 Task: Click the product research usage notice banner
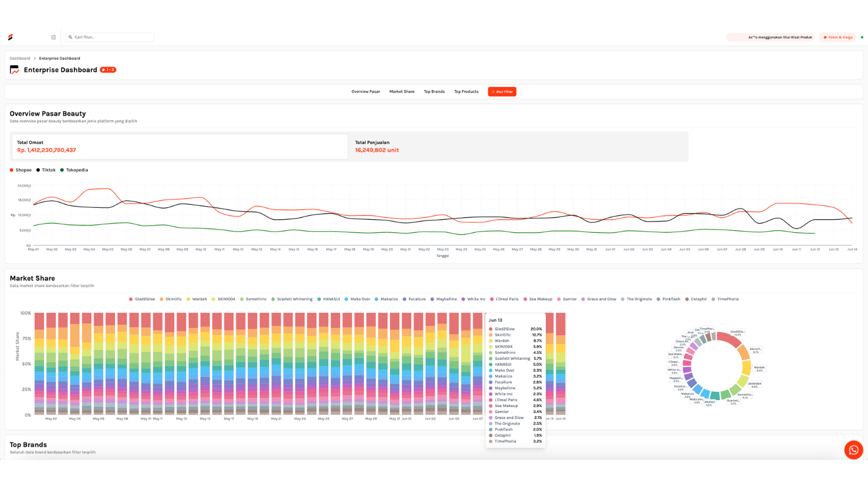point(770,37)
